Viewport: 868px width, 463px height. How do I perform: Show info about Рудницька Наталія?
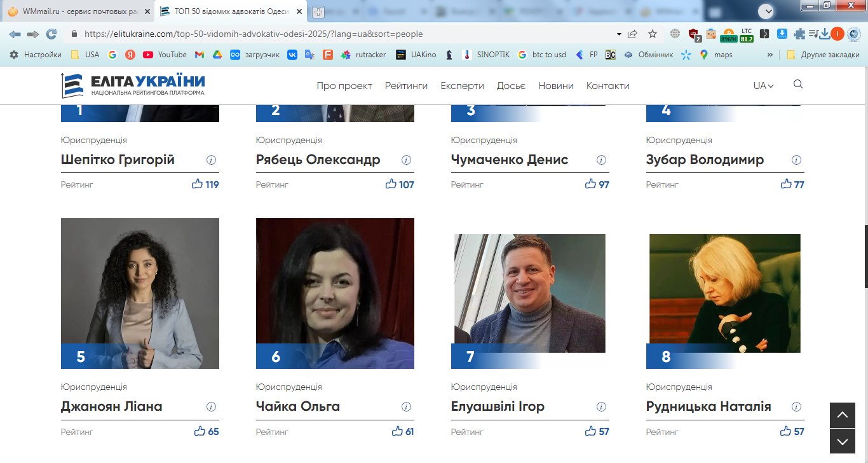coord(797,407)
